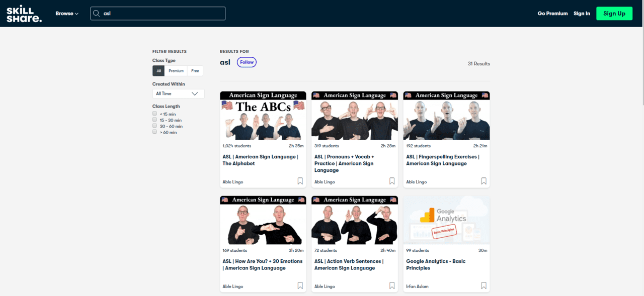The width and height of the screenshot is (644, 296).
Task: Check the 30 - 60 min filter
Action: tap(155, 126)
